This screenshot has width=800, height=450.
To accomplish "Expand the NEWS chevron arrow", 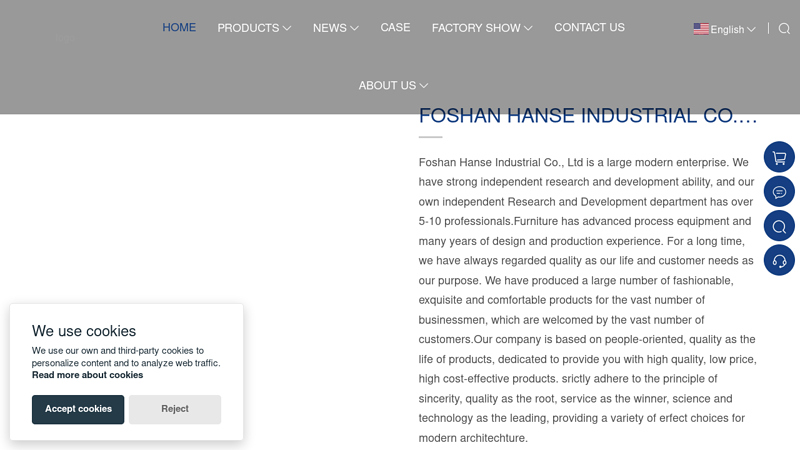I will coord(354,28).
